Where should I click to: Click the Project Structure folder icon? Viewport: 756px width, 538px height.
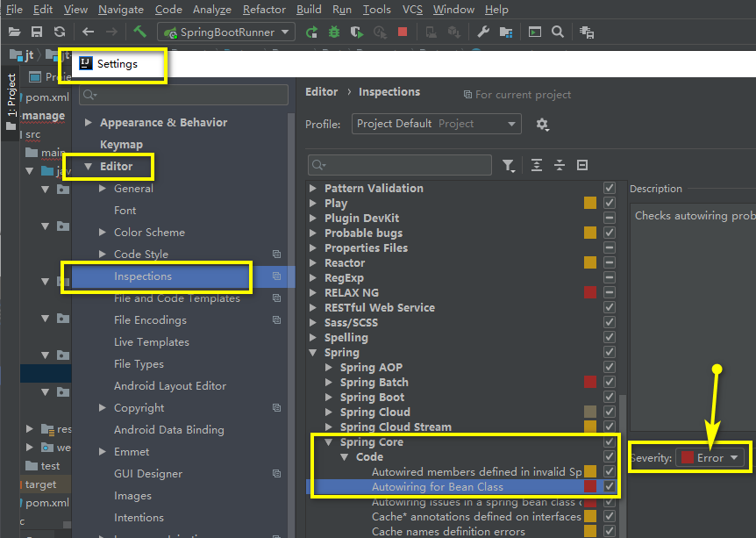(x=506, y=32)
